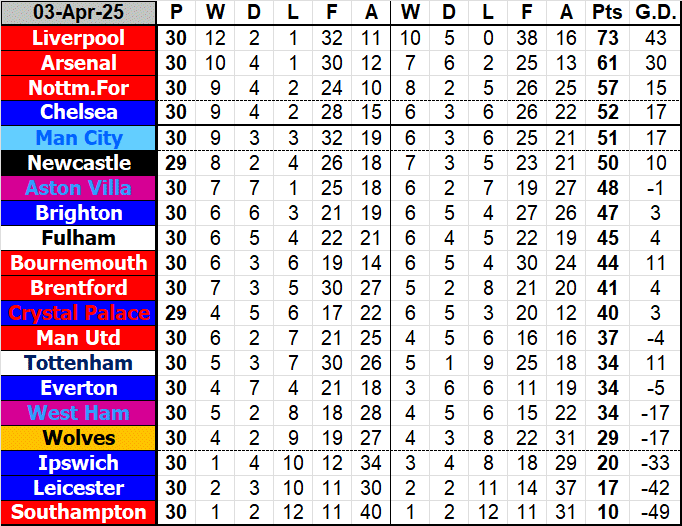Select the Wolves orange cell
This screenshot has width=682, height=526.
[79, 438]
